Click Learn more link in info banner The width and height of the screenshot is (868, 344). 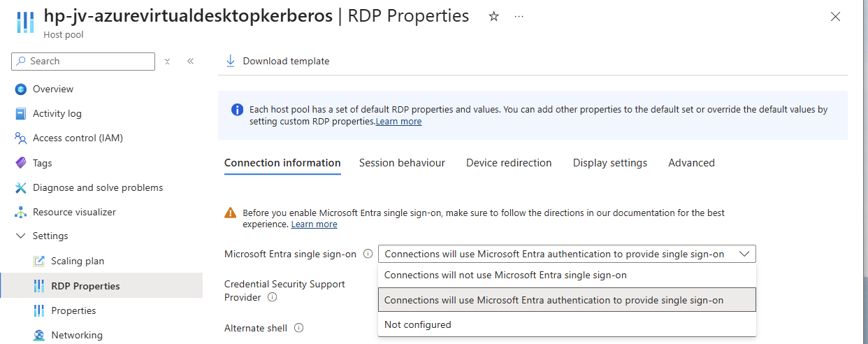point(399,121)
